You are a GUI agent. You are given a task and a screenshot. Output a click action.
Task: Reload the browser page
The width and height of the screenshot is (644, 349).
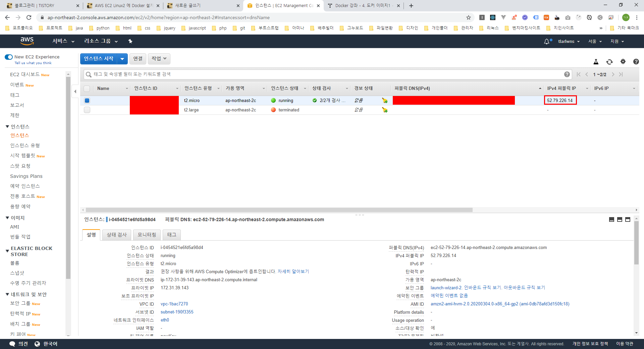click(29, 17)
